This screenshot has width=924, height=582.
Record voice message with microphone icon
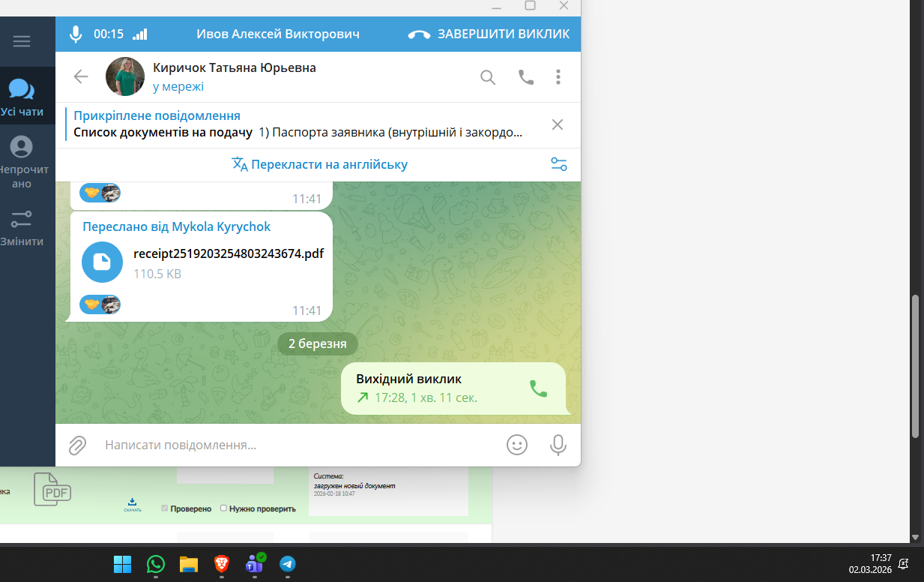click(x=558, y=445)
